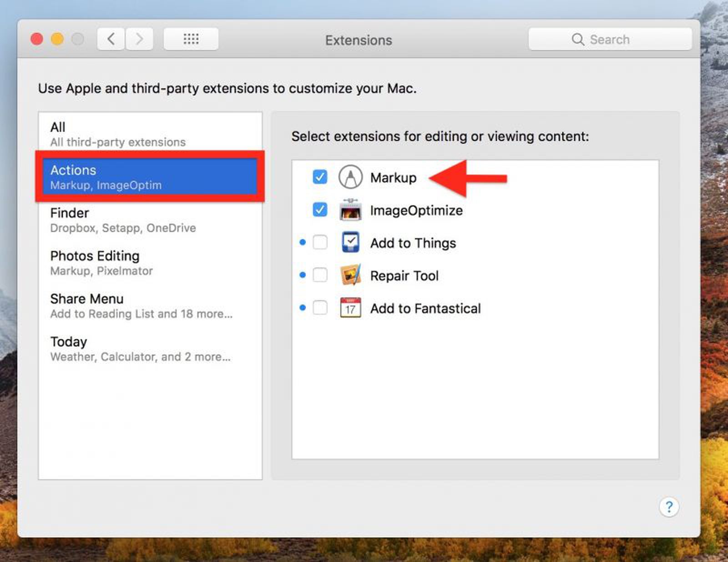Click the ImageOptimize app icon
The image size is (728, 562).
click(350, 210)
